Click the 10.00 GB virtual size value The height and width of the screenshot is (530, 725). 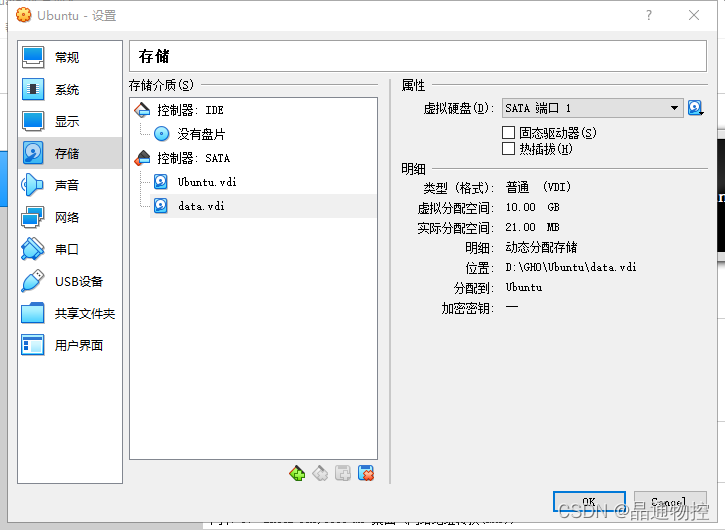pos(532,207)
